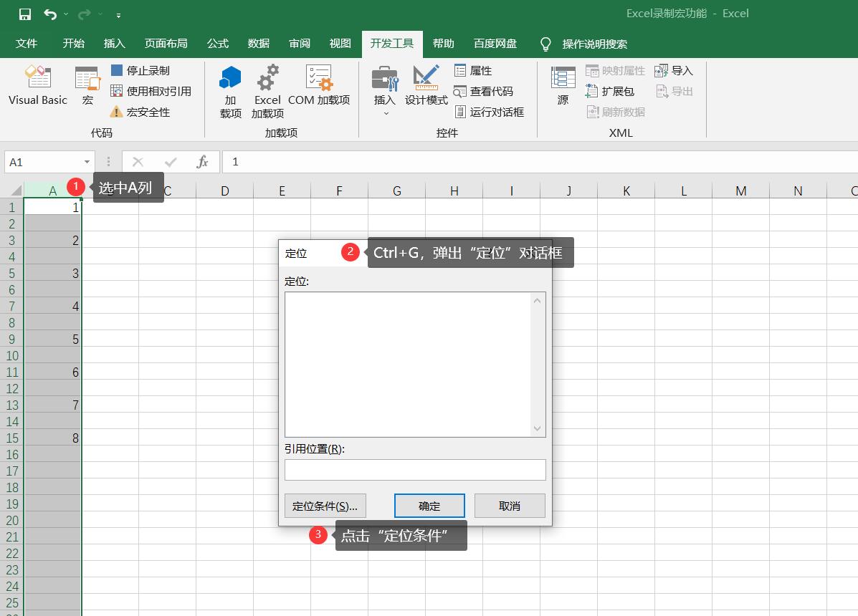Switch to the 审阅 tab

pos(300,43)
